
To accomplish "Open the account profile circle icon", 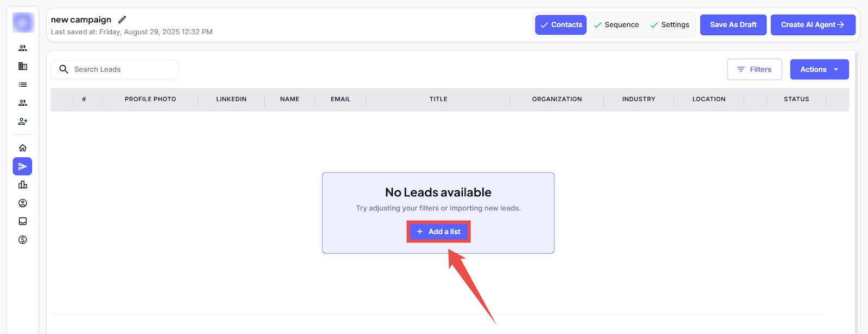I will [x=23, y=203].
